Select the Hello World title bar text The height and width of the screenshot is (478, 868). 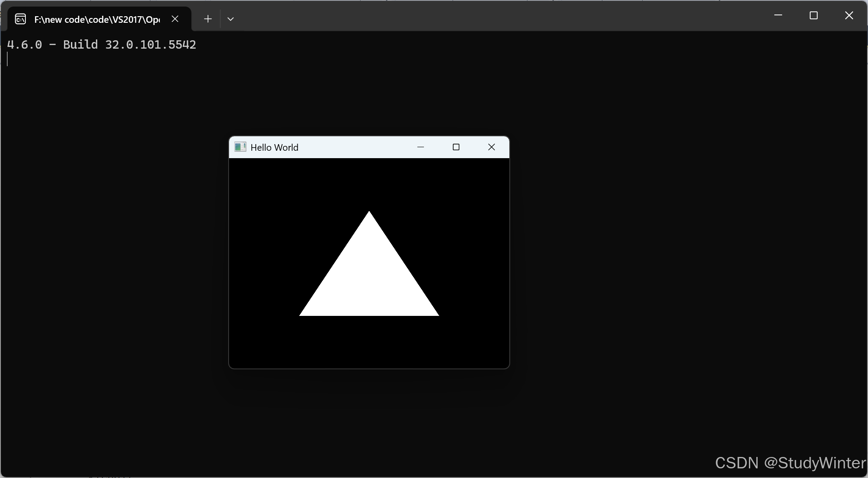coord(274,147)
